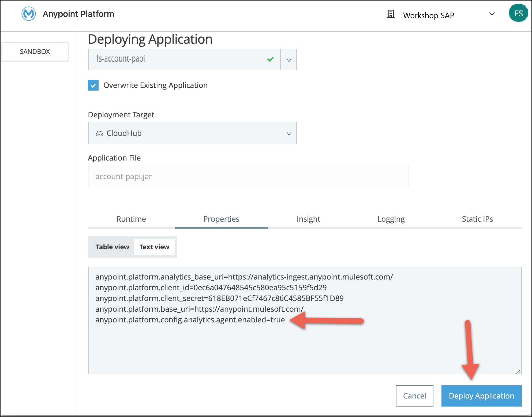Click the green validation checkmark icon
Image resolution: width=532 pixels, height=417 pixels.
point(271,59)
